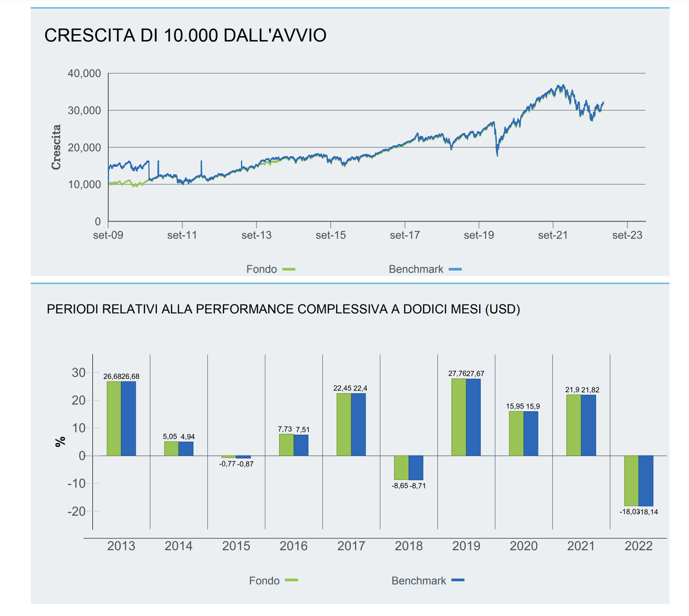Select the PERIODI RELATIVI chart header
This screenshot has height=616, width=689.
point(284,310)
